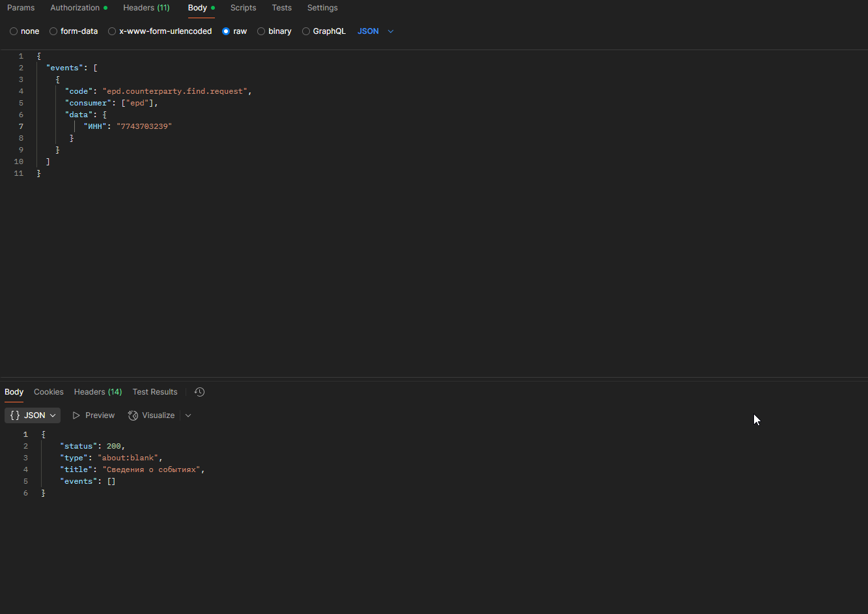Image resolution: width=868 pixels, height=614 pixels.
Task: Click the "consumer" key in request body
Action: [x=88, y=103]
